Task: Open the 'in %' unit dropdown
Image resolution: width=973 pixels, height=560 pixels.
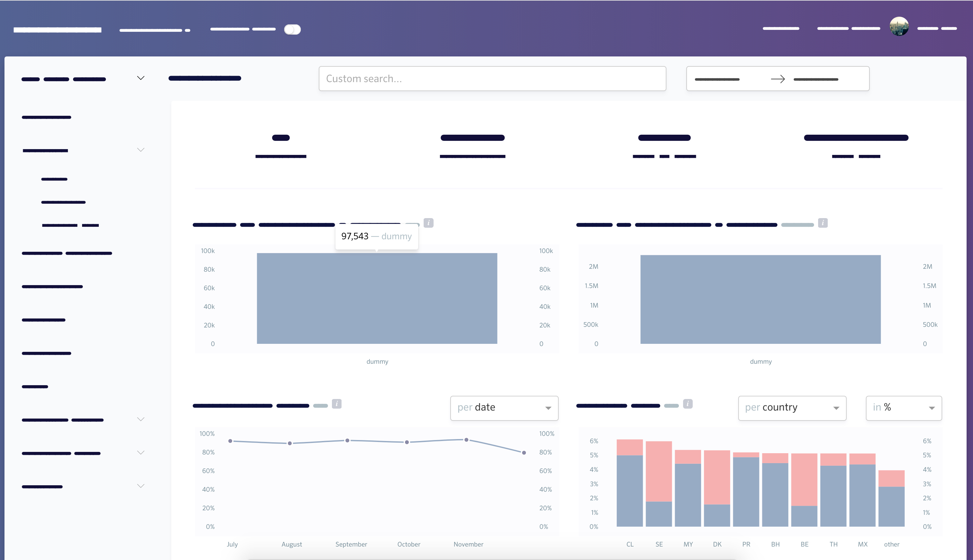Action: coord(903,408)
